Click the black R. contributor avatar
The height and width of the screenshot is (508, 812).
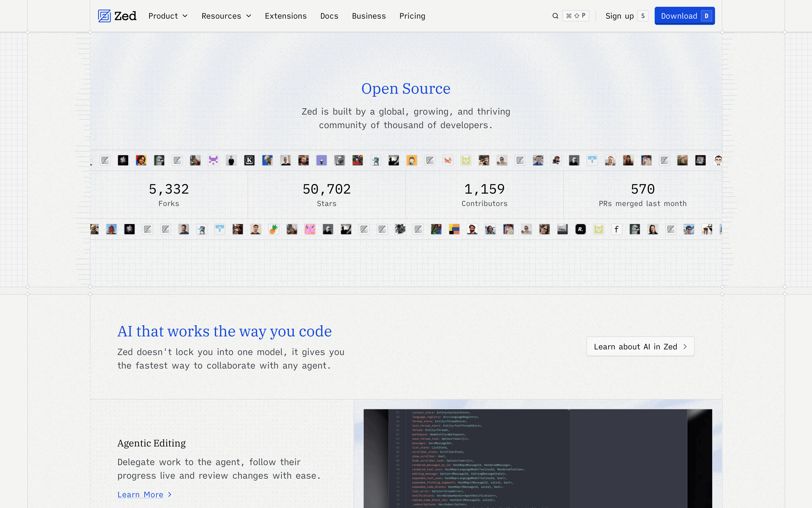coord(581,229)
